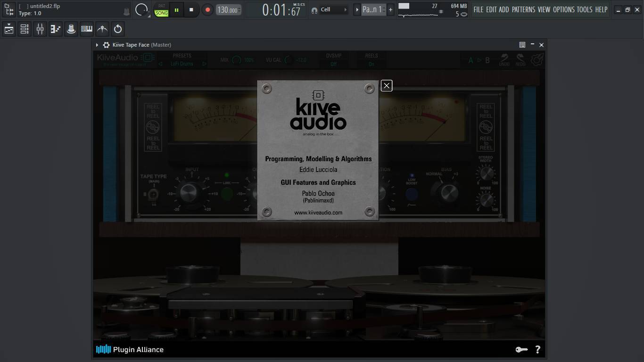The image size is (644, 362).
Task: Select the B comparison state
Action: 487,60
